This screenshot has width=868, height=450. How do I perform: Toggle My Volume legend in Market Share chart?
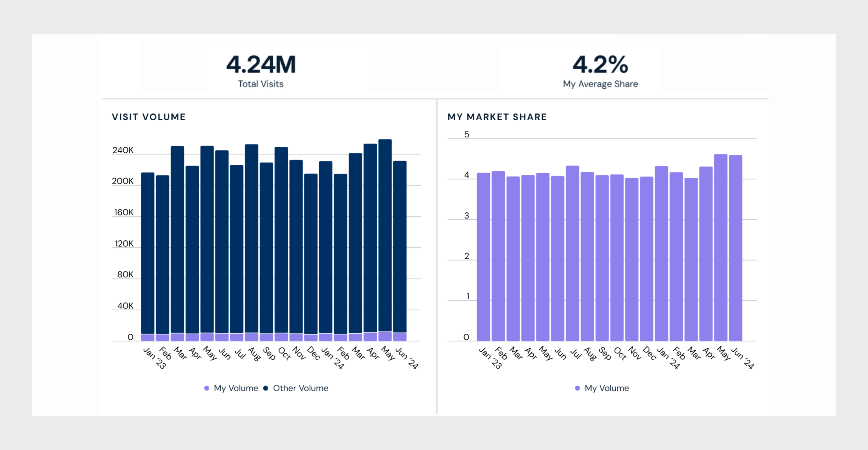click(x=602, y=388)
